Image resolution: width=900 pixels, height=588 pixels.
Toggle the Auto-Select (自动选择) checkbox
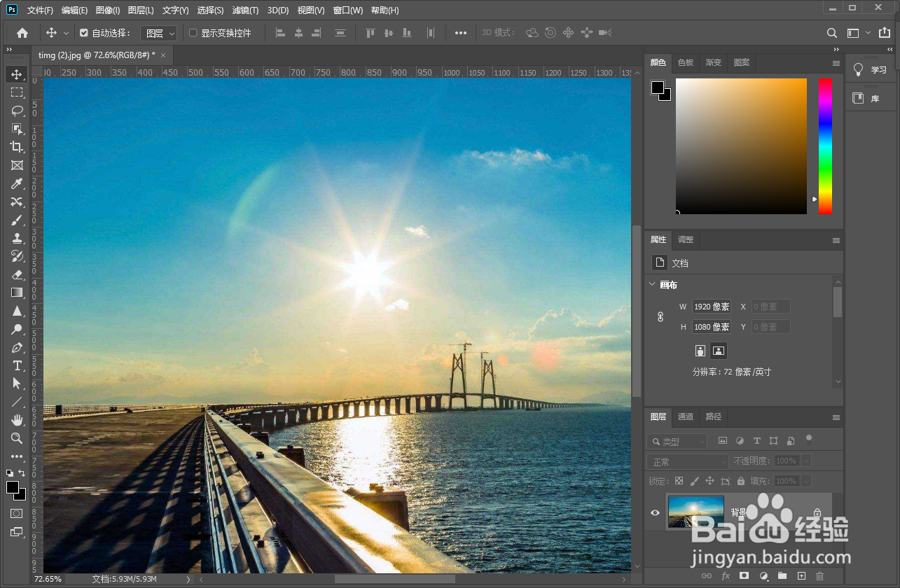coord(84,33)
